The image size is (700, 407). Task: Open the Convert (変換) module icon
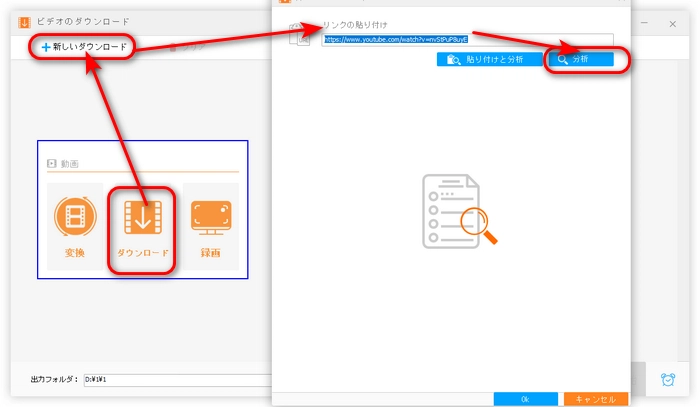[75, 227]
